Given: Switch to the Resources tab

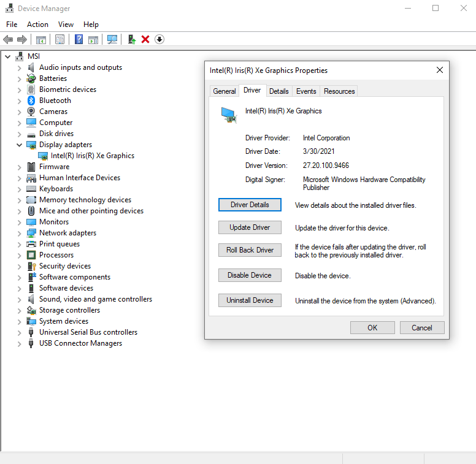Looking at the screenshot, I should [339, 91].
